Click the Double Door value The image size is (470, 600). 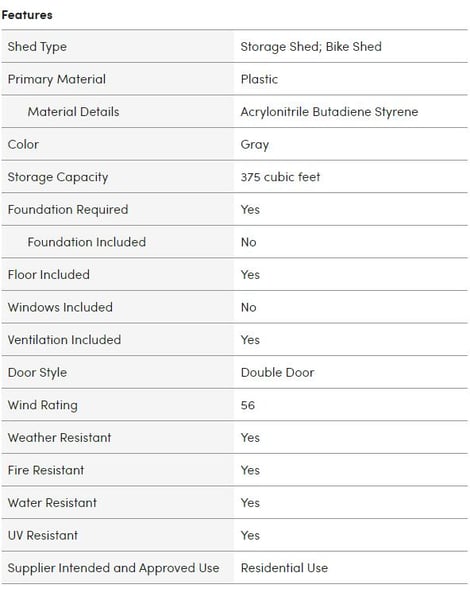tap(277, 372)
